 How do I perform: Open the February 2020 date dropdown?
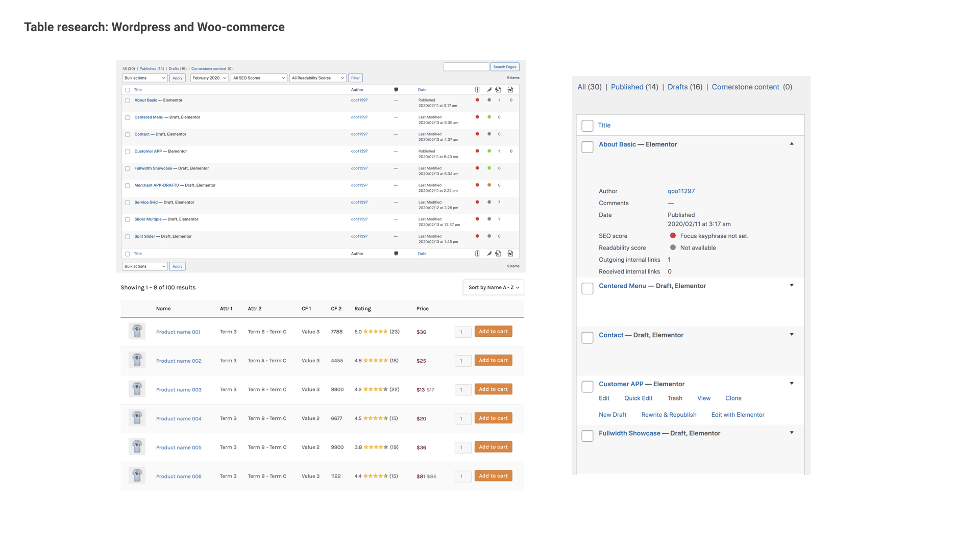[209, 78]
